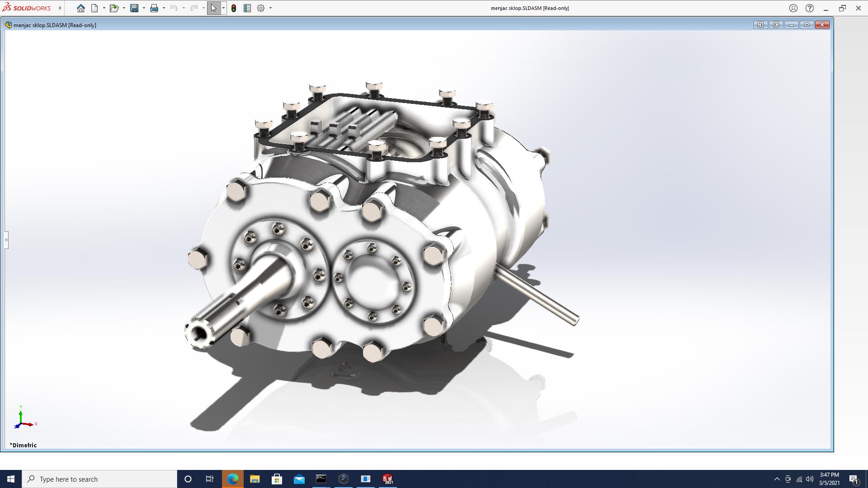Toggle the Select cursor tool
The image size is (868, 488).
(214, 8)
